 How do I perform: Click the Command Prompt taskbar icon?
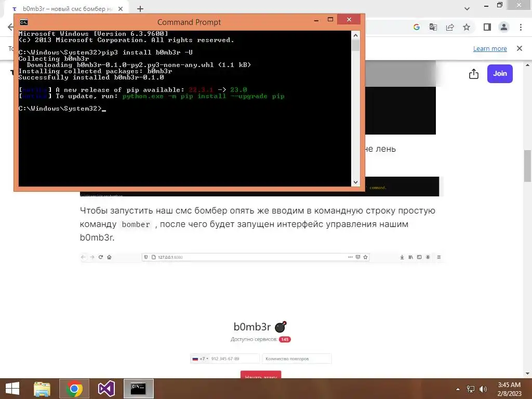tap(138, 389)
